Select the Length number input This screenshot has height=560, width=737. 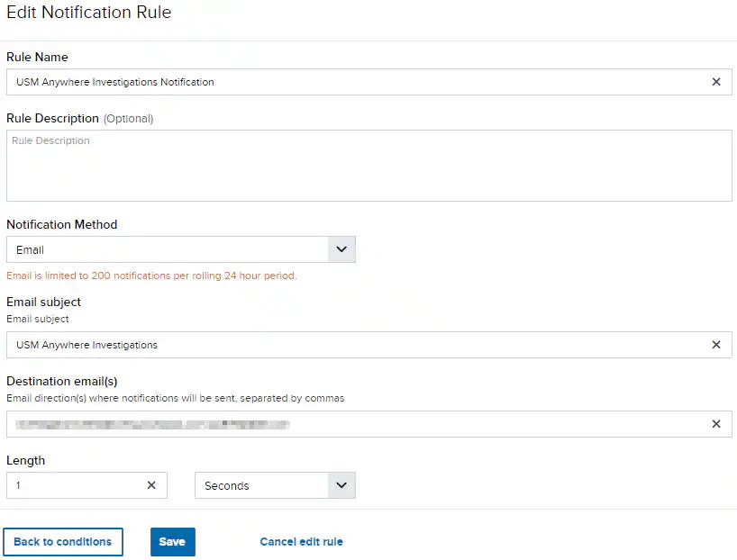click(x=74, y=485)
